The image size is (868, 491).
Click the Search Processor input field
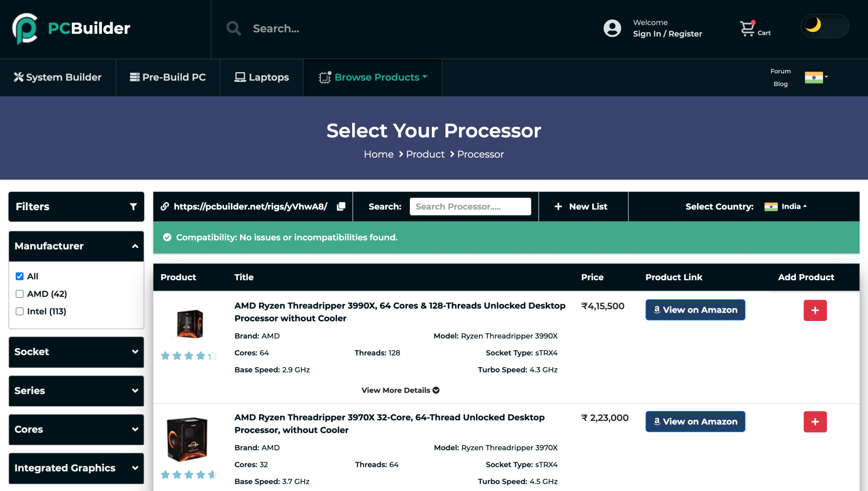point(470,206)
